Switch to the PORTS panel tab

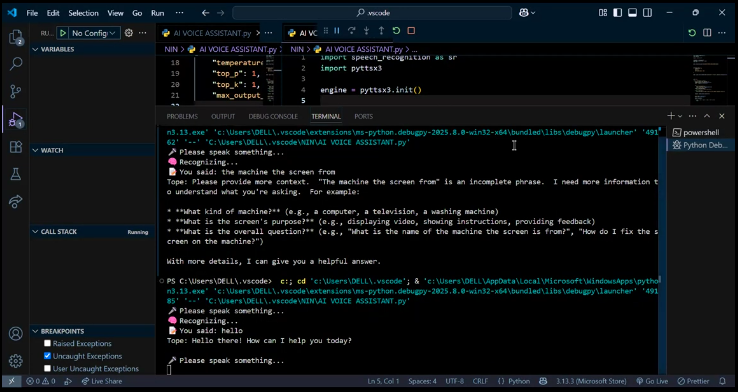click(x=363, y=116)
